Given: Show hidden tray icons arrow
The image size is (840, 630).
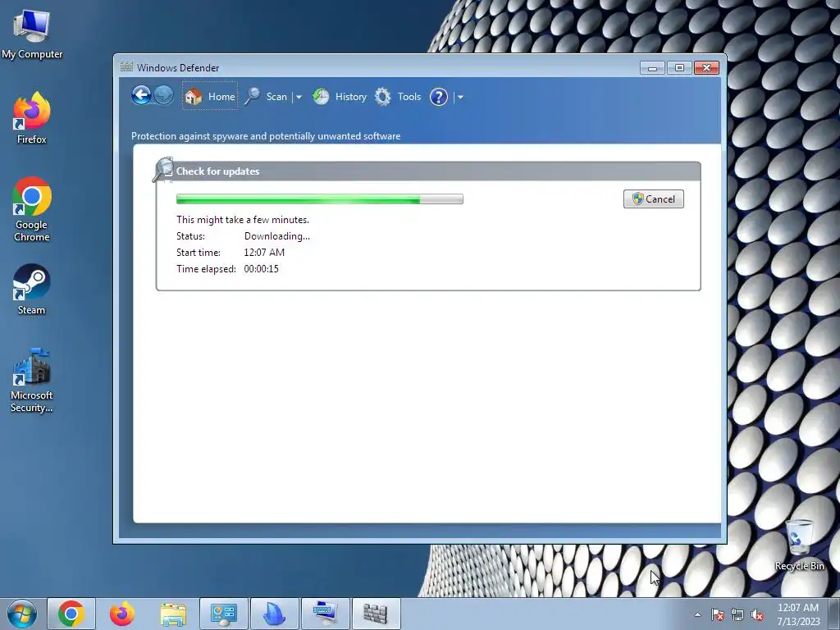Looking at the screenshot, I should tap(697, 614).
